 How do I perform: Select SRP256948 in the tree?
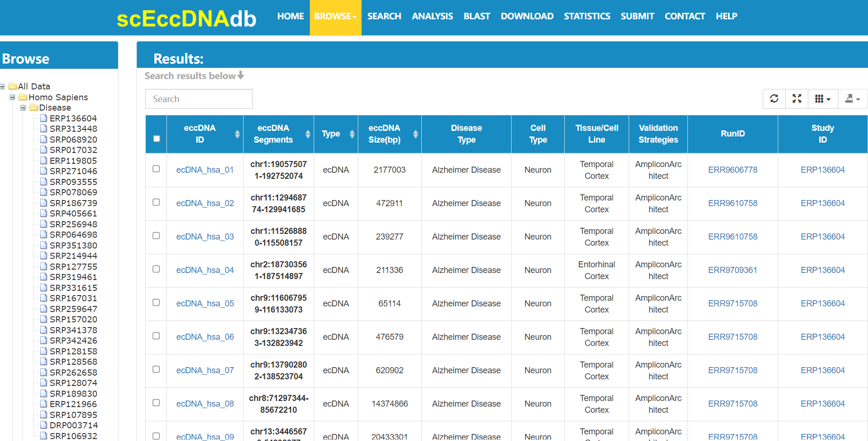point(73,224)
